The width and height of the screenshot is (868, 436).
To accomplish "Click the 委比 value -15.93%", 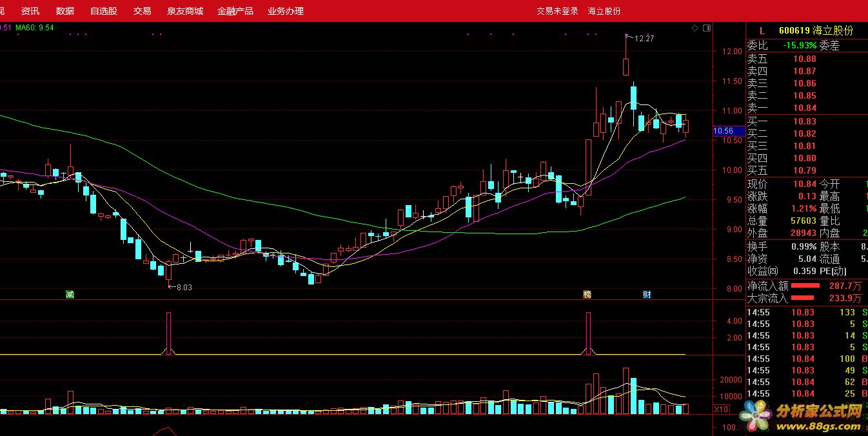I will coord(800,45).
